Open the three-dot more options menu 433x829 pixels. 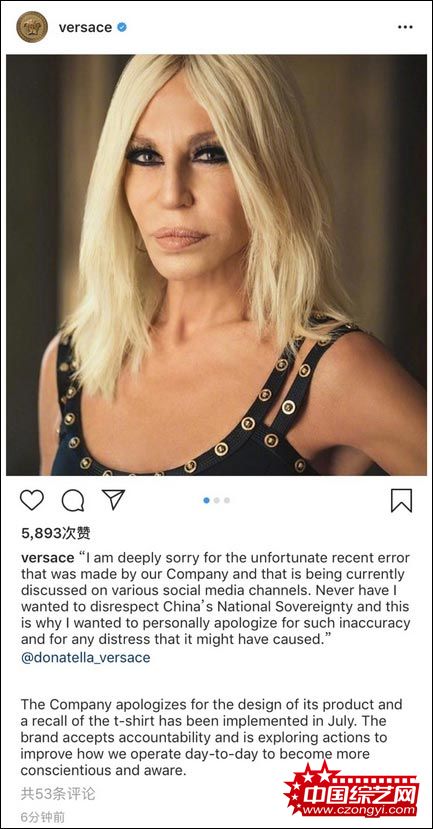tap(405, 27)
